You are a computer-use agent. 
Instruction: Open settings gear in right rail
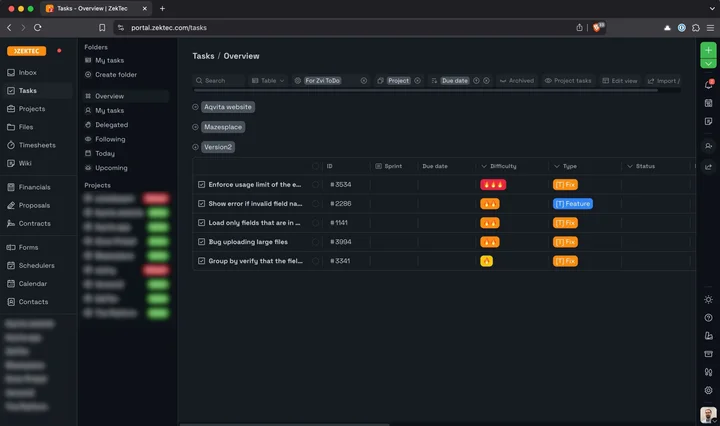[709, 390]
